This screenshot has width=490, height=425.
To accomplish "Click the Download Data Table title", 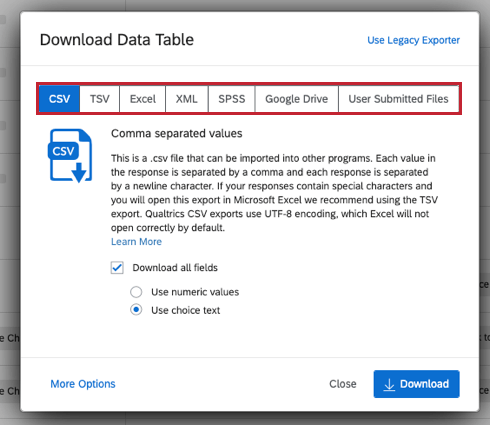I will tap(117, 40).
